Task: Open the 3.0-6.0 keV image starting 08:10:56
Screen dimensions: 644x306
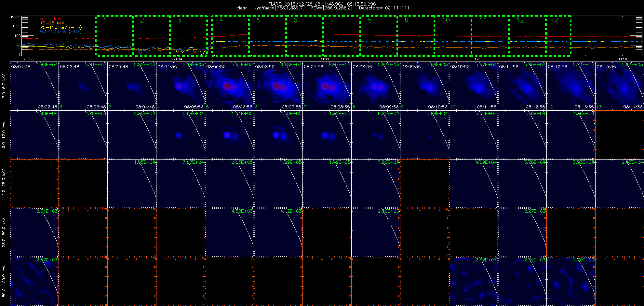Action: click(x=474, y=86)
